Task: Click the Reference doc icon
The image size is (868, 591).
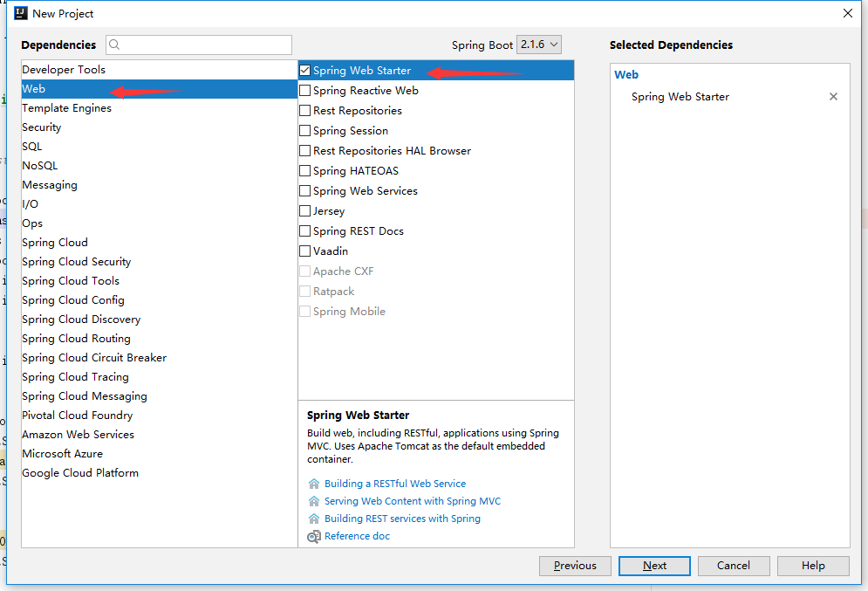Action: pyautogui.click(x=314, y=536)
